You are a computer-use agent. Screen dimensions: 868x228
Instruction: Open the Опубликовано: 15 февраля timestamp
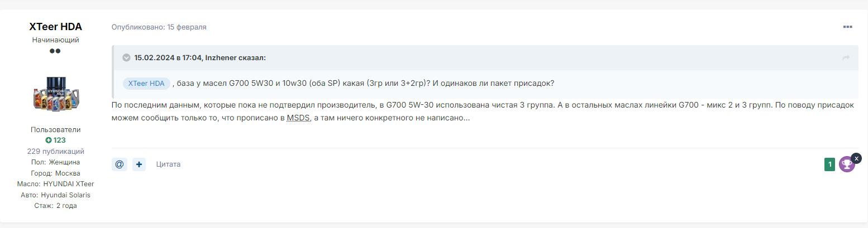159,27
